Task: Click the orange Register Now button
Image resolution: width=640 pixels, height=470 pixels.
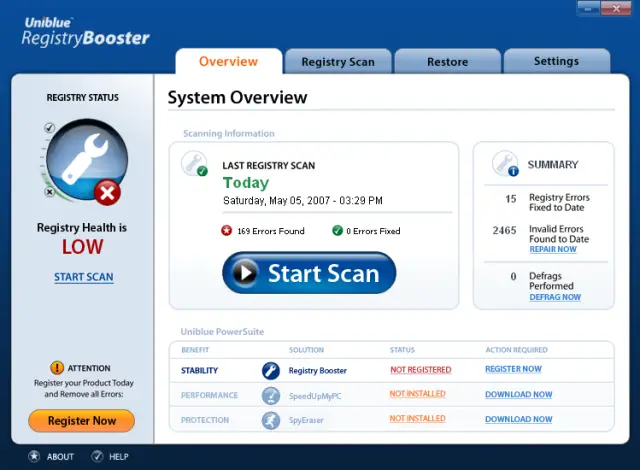Action: (82, 421)
